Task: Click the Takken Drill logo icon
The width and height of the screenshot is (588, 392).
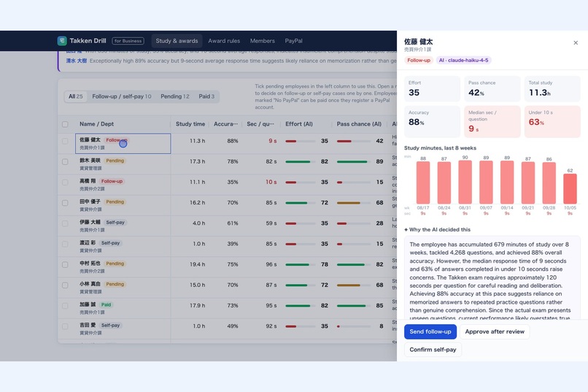Action: 62,40
